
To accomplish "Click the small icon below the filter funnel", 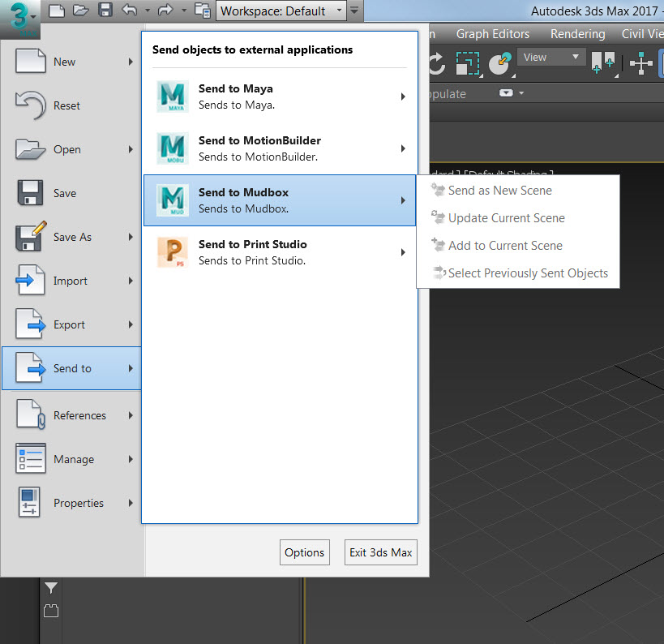I will point(51,611).
